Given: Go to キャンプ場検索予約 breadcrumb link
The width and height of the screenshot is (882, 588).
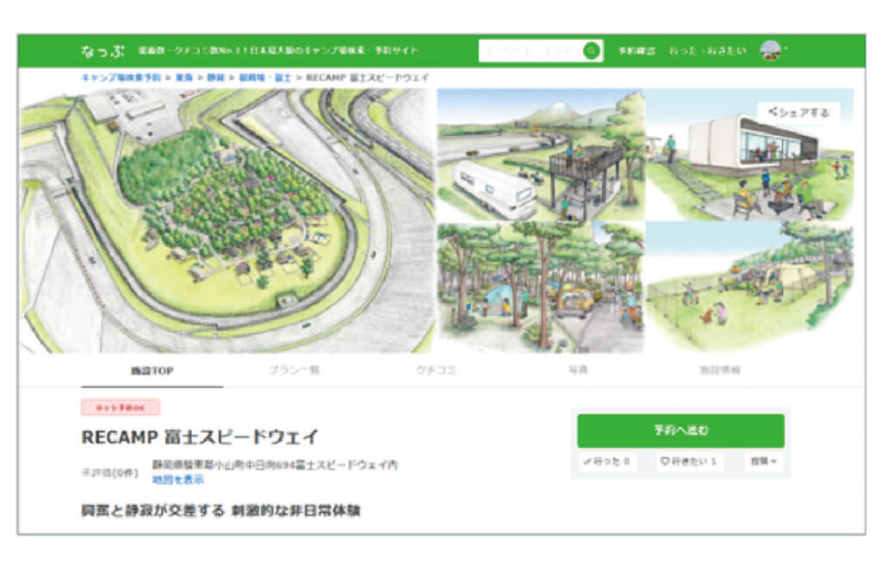Looking at the screenshot, I should point(121,77).
